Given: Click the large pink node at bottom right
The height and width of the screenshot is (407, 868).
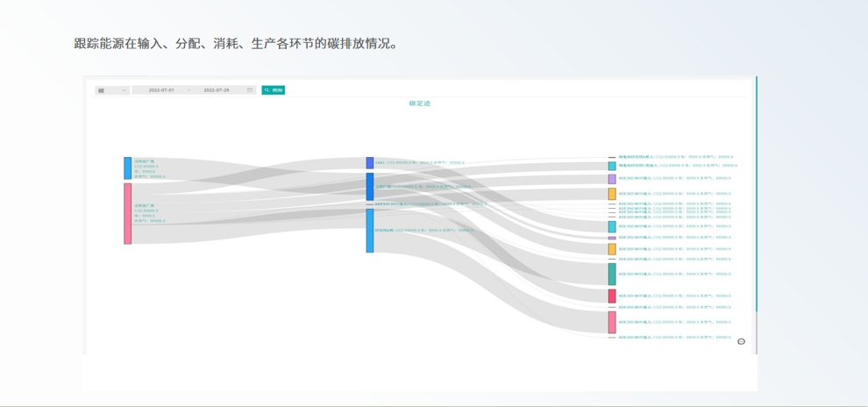Looking at the screenshot, I should 612,322.
